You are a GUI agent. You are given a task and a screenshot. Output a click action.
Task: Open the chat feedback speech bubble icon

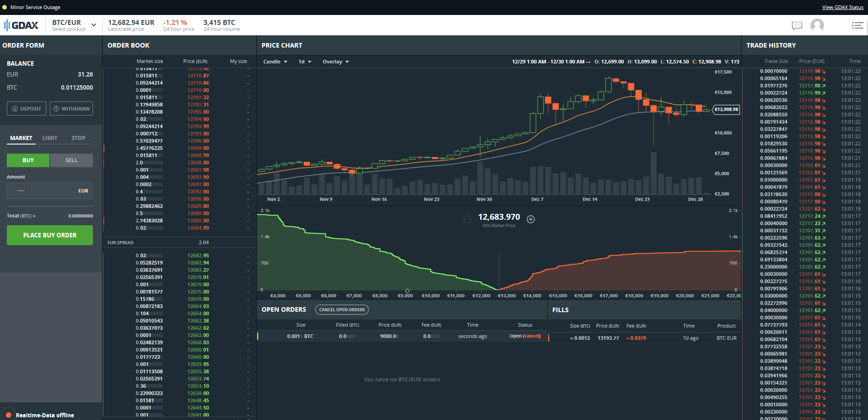[x=797, y=25]
